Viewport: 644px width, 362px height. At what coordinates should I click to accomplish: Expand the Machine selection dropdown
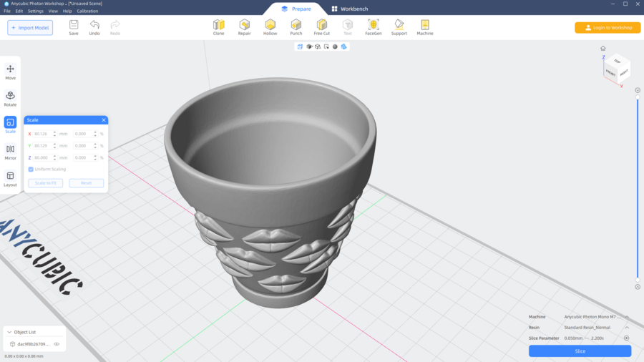pyautogui.click(x=627, y=317)
